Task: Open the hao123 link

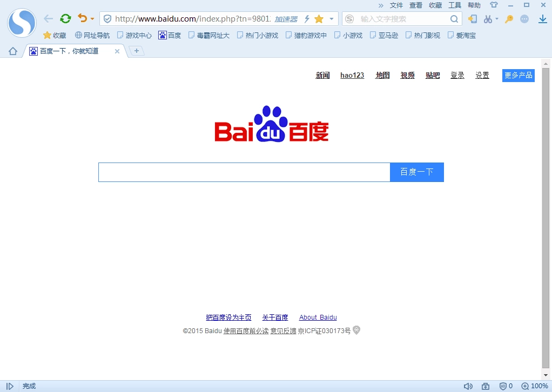Action: (x=352, y=75)
